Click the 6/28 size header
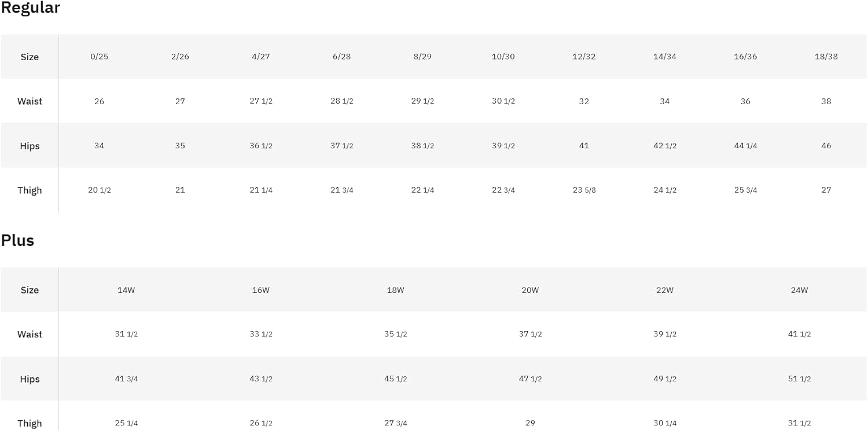Screen dimensions: 868x430 coord(341,57)
